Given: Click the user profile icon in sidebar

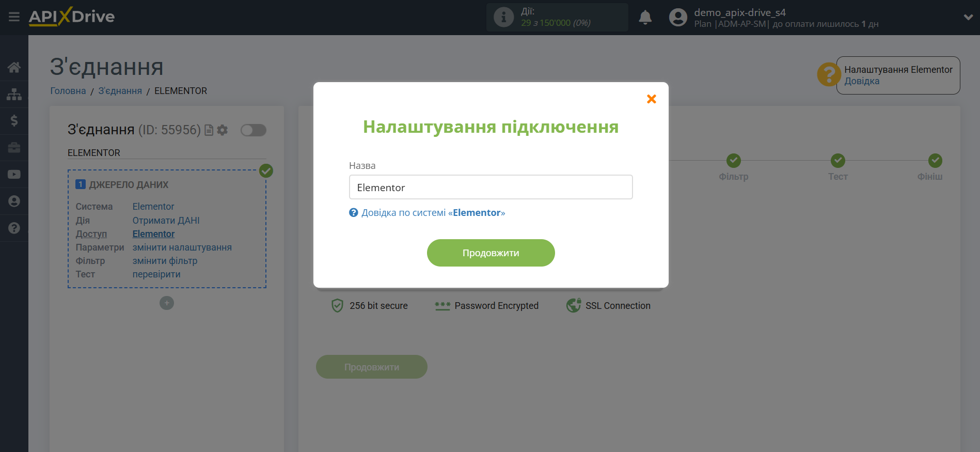Looking at the screenshot, I should tap(14, 201).
